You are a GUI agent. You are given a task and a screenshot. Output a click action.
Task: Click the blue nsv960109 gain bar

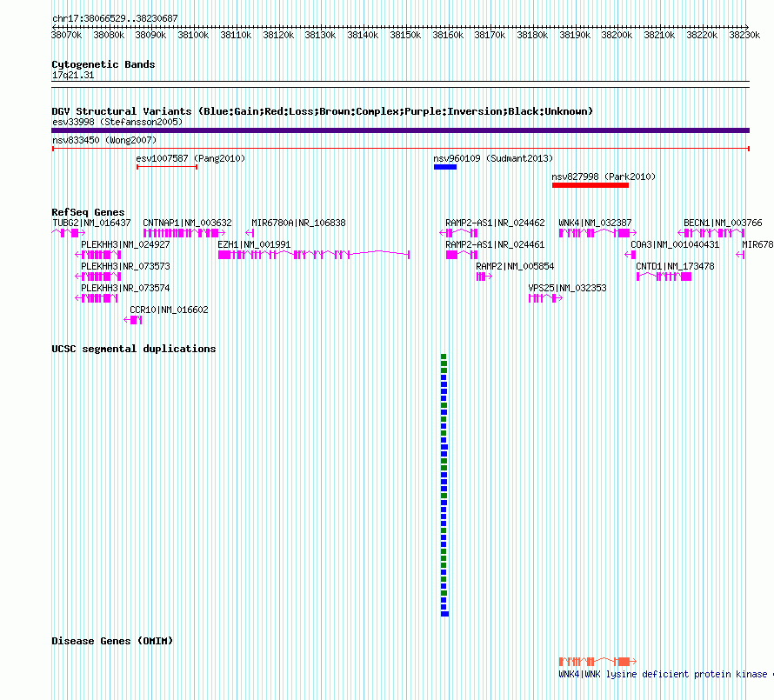tap(445, 167)
